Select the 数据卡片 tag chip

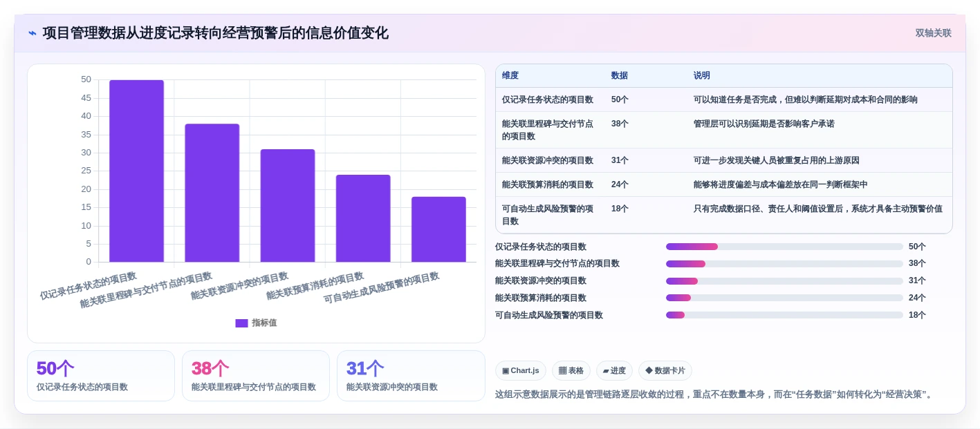click(x=665, y=371)
